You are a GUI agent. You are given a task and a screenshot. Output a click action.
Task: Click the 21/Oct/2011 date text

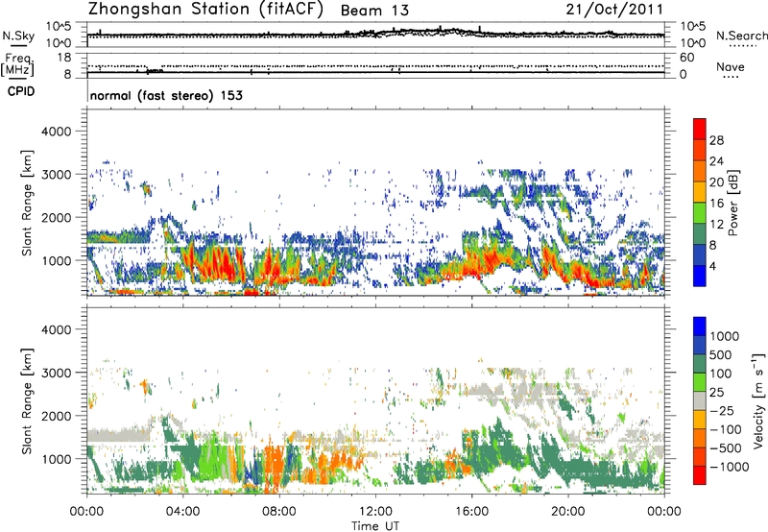(x=614, y=10)
